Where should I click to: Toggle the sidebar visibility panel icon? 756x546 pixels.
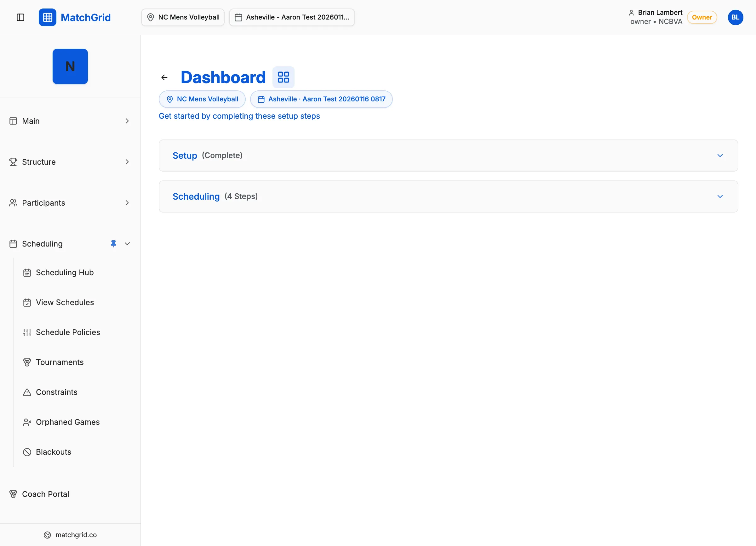click(x=21, y=17)
